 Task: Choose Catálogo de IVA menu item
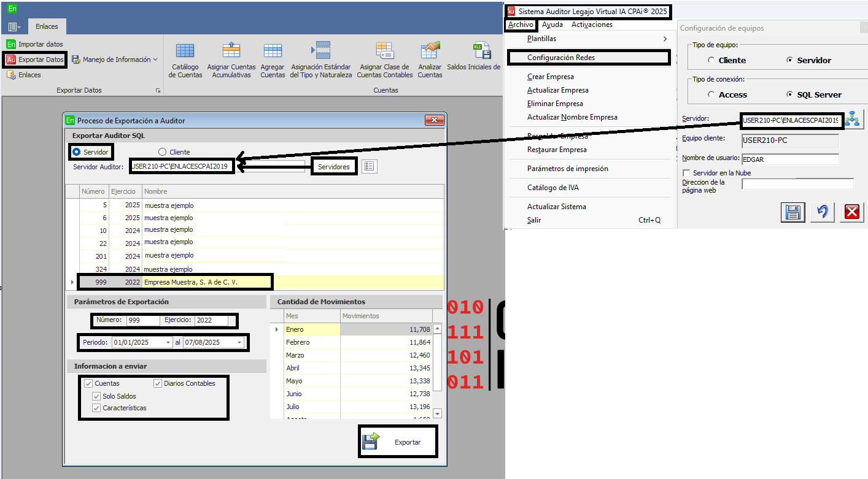(x=553, y=188)
